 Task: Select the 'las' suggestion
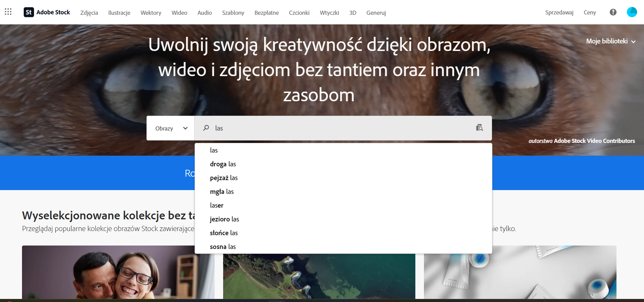(343, 150)
